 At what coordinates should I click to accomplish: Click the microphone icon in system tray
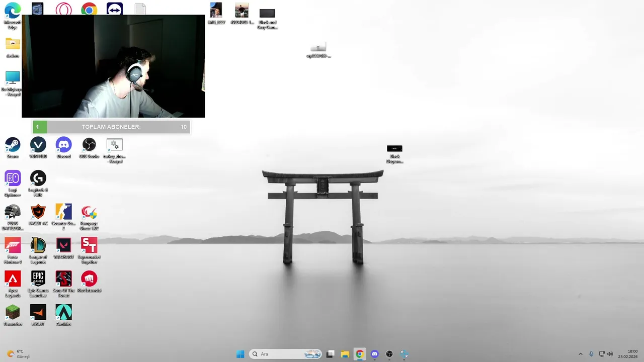coord(591,354)
